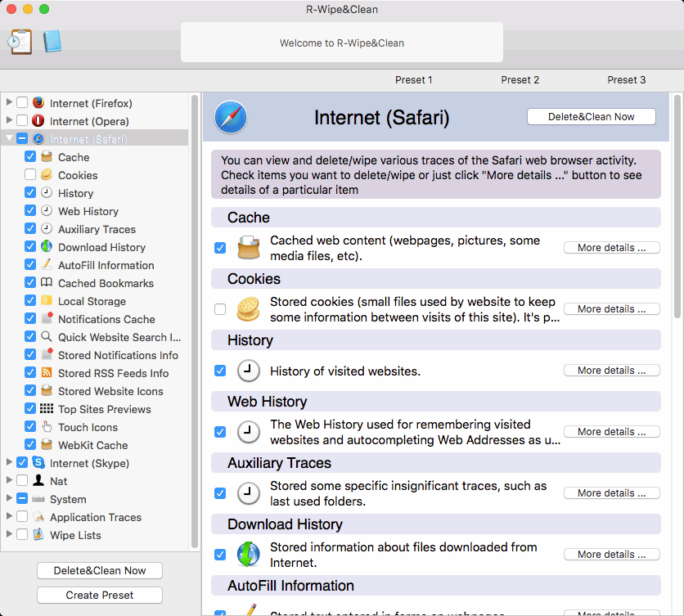This screenshot has height=616, width=684.
Task: Click the AutoFill Information pencil icon
Action: click(x=47, y=264)
